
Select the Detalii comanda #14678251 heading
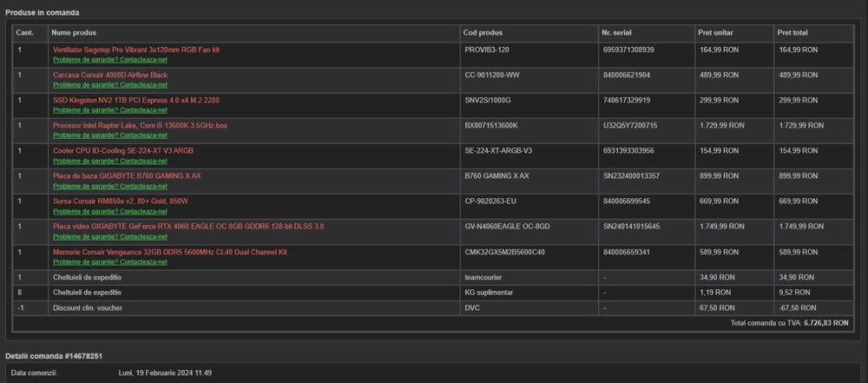pyautogui.click(x=54, y=356)
